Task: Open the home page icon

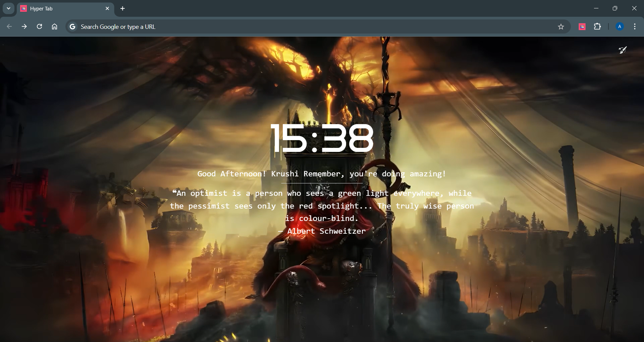Action: click(54, 26)
